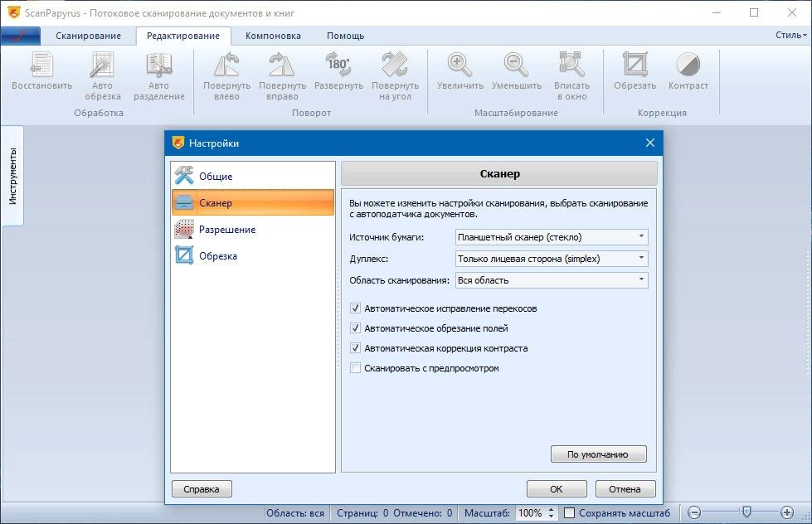Viewport: 812px width, 524px height.
Task: Enable Сохранять масштаб checkbox in status bar
Action: tap(569, 513)
